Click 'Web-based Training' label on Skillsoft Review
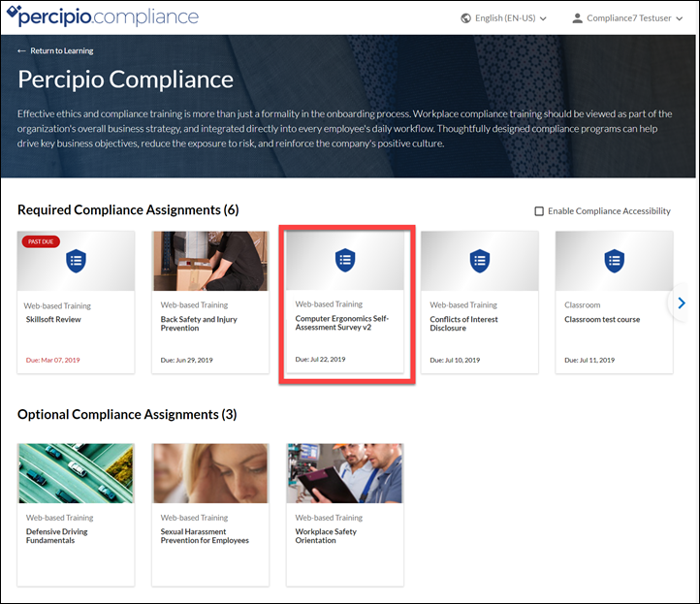Image resolution: width=700 pixels, height=604 pixels. point(57,305)
